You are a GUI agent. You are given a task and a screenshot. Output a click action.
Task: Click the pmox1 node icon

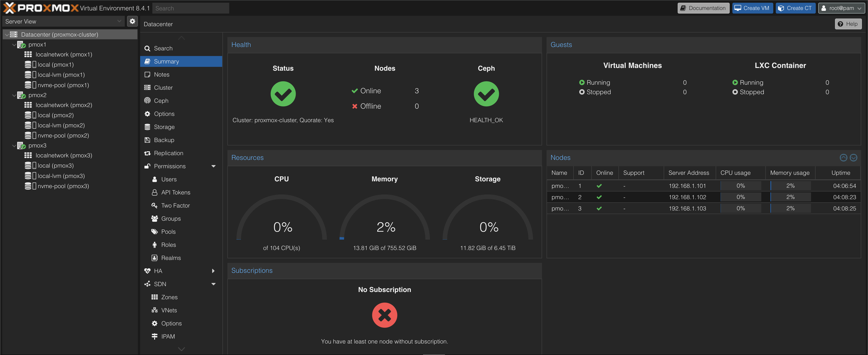click(21, 44)
